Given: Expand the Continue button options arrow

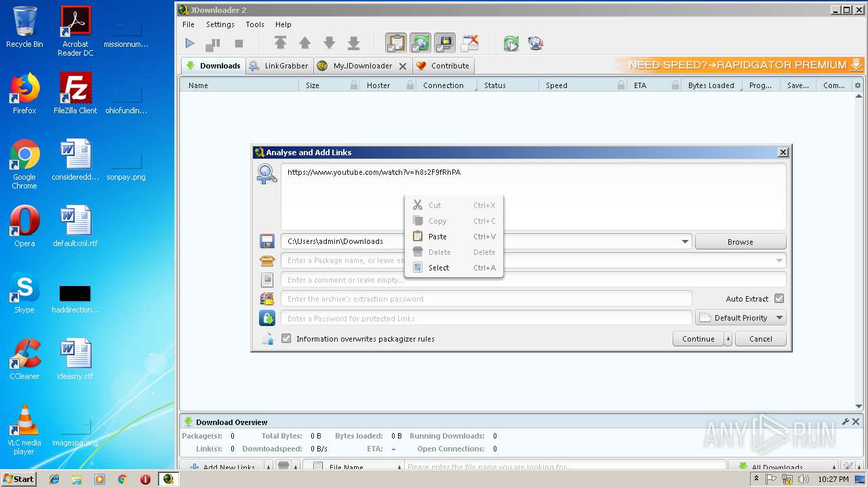Looking at the screenshot, I should point(728,339).
